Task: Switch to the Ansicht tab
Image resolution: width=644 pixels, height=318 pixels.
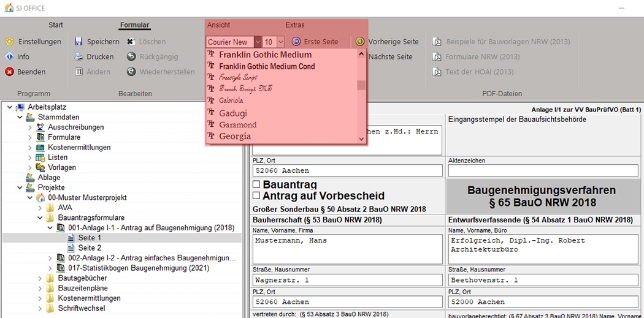Action: point(218,25)
